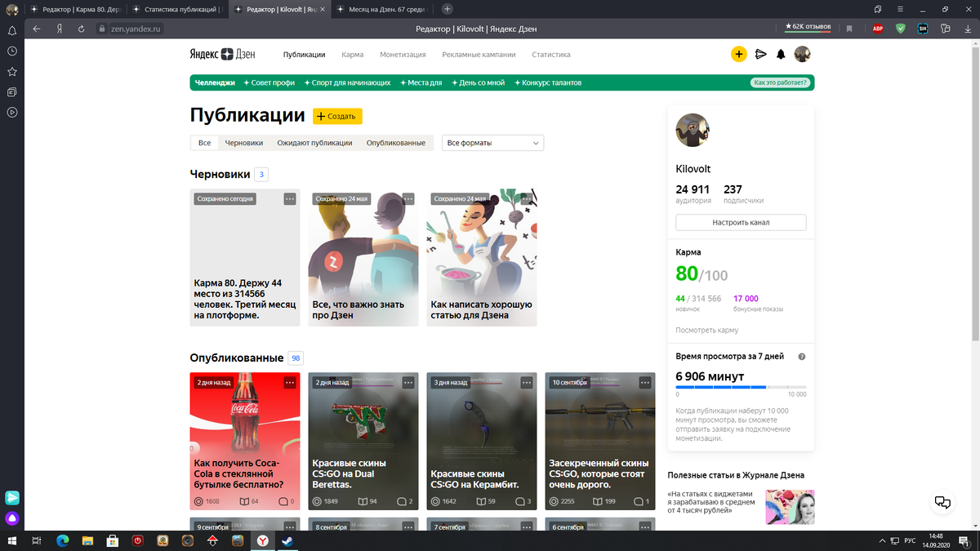Open the Посмотреть карму link
Viewport: 980px width, 551px height.
point(707,330)
